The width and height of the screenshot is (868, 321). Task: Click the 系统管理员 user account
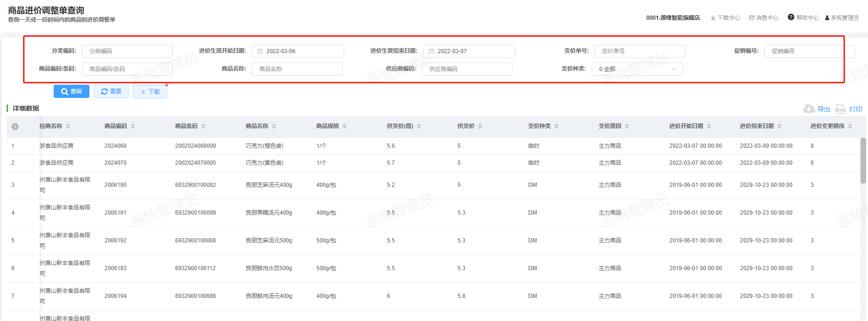[842, 18]
